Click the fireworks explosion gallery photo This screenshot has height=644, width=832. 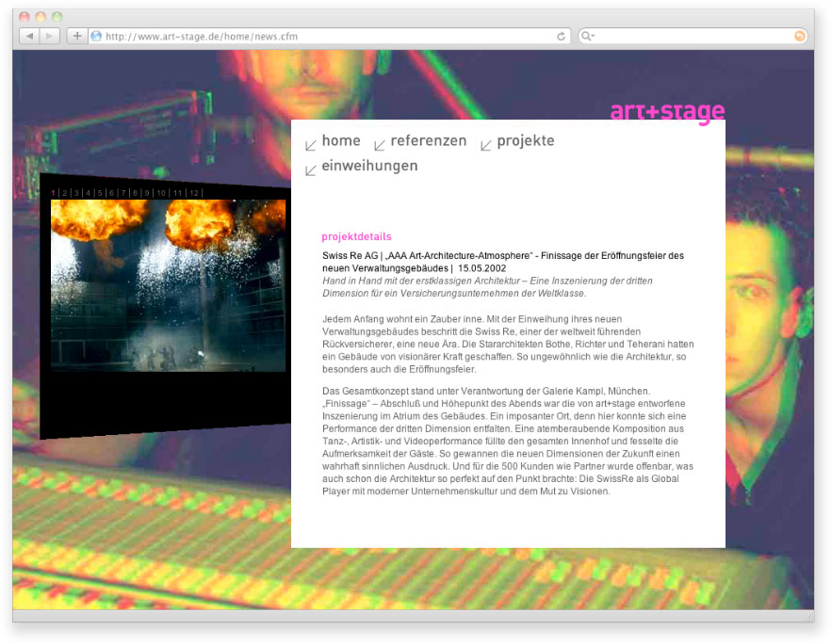coord(168,284)
